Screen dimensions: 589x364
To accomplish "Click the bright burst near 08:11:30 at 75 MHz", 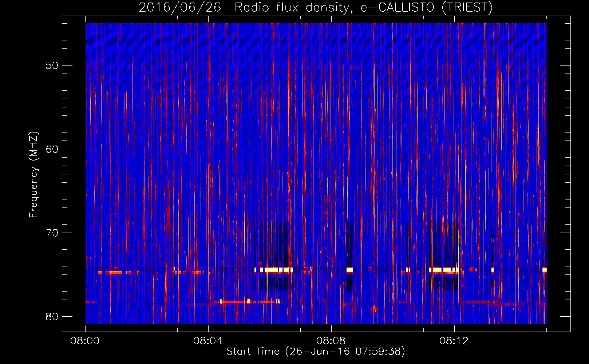I will tap(444, 270).
